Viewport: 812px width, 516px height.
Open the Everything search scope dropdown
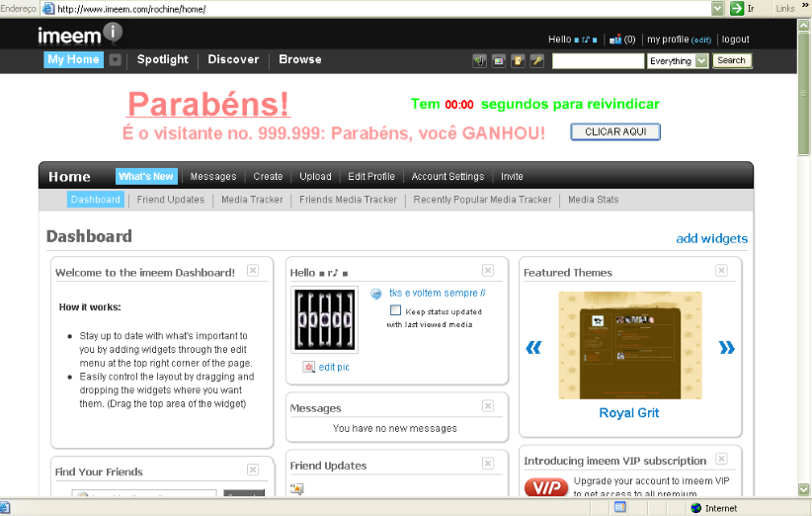tap(701, 61)
